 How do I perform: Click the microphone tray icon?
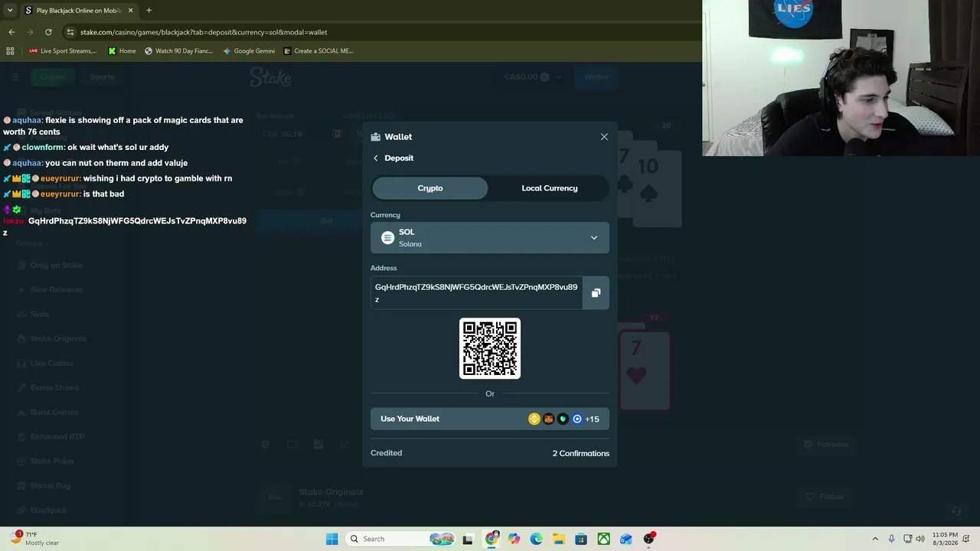891,539
